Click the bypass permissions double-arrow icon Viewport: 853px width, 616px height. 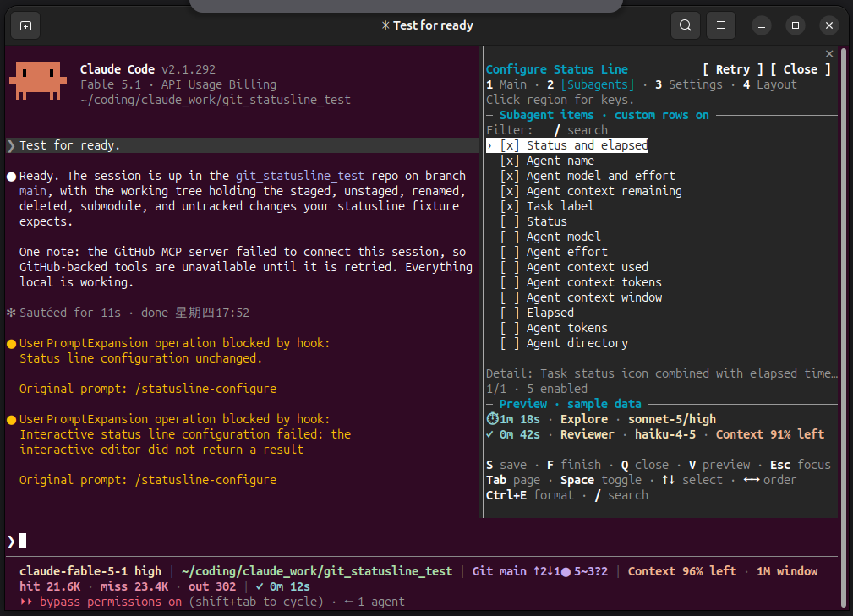pos(26,602)
